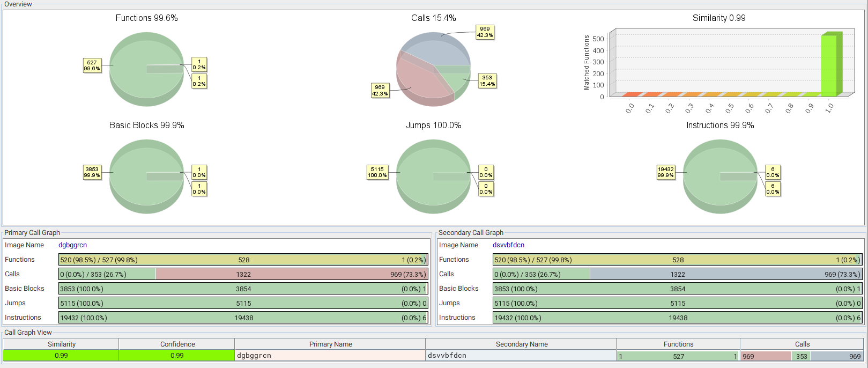
Task: Sort table by Similarity column header
Action: point(61,344)
